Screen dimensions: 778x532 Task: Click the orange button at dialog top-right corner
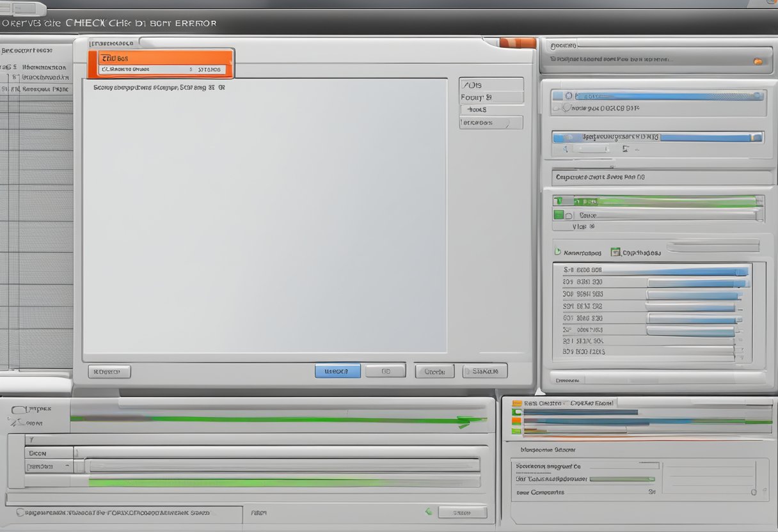517,43
